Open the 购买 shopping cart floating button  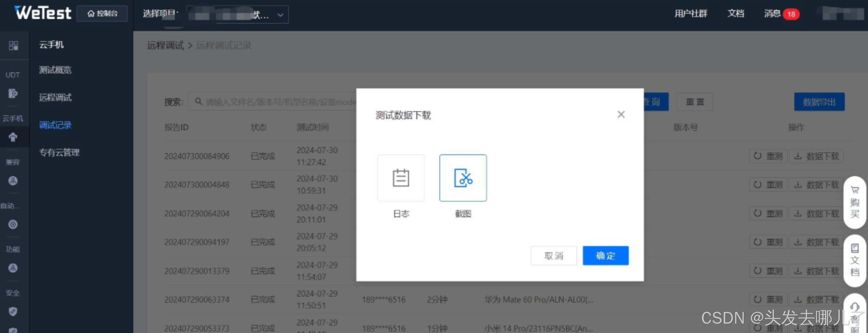point(854,202)
